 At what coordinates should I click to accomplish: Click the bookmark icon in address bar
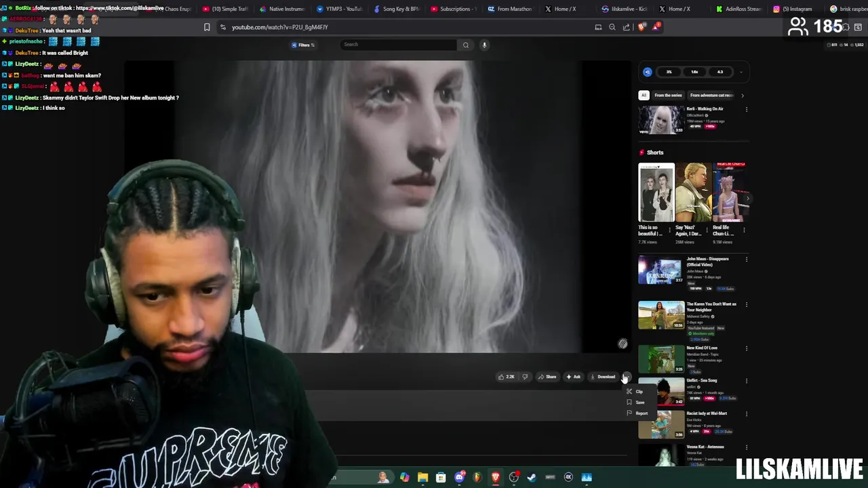(x=207, y=27)
